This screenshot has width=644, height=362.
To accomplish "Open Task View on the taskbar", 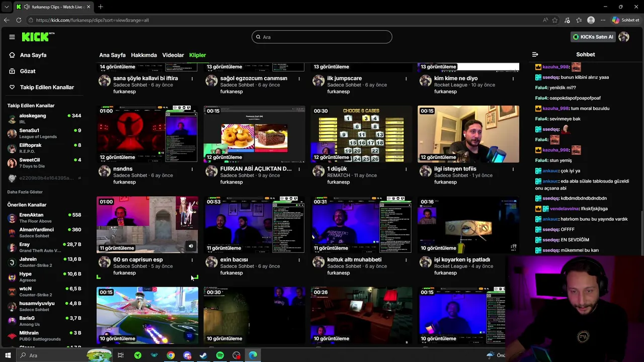I will (121, 355).
